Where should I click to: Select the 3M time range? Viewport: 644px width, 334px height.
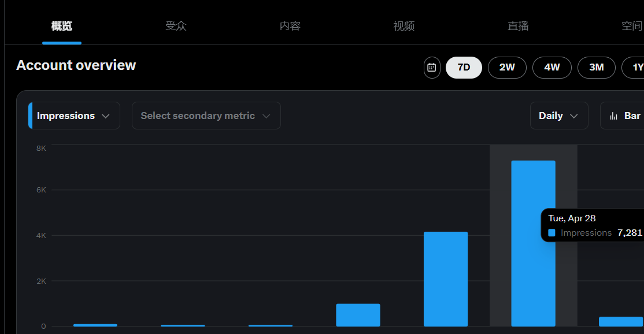(x=597, y=68)
